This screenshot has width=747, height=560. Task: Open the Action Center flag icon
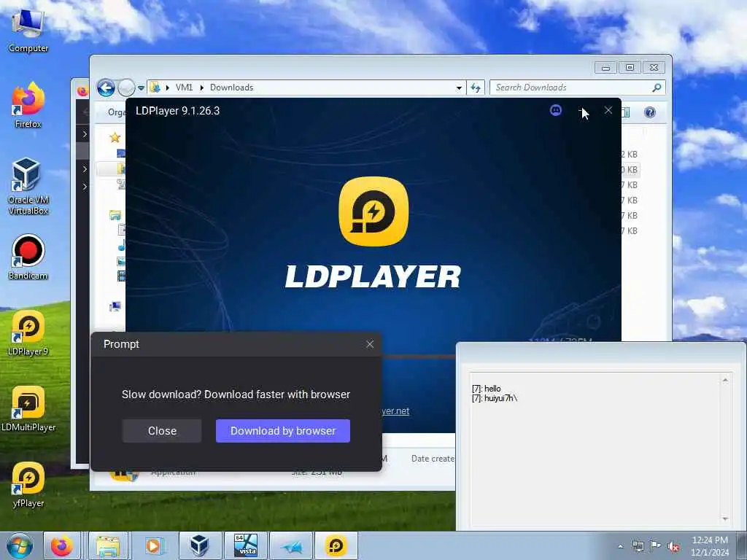tap(656, 546)
